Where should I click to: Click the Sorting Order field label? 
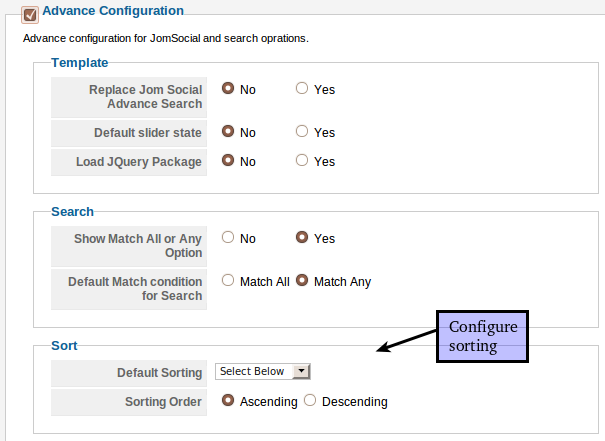[163, 402]
